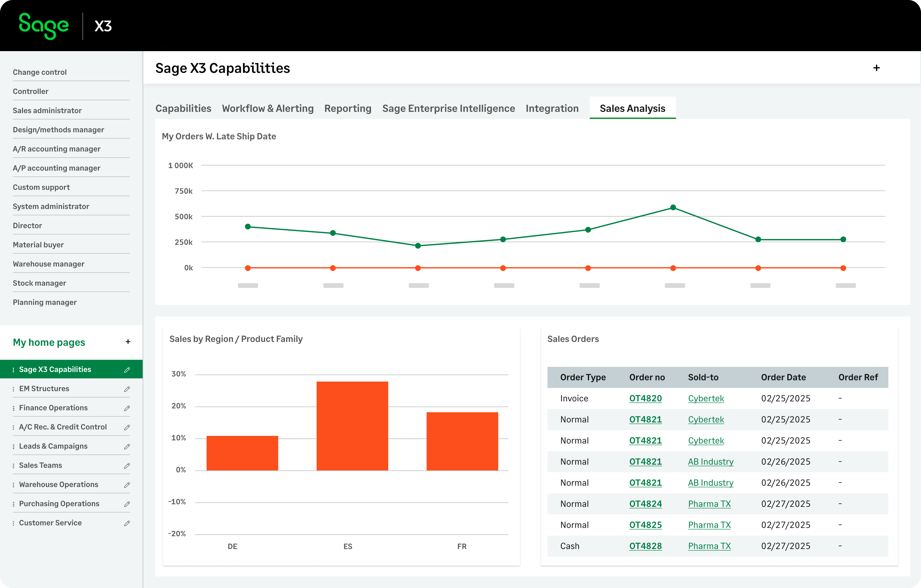Click the drag handle dots beside Warehouse Operations
The width and height of the screenshot is (921, 588).
tap(13, 485)
